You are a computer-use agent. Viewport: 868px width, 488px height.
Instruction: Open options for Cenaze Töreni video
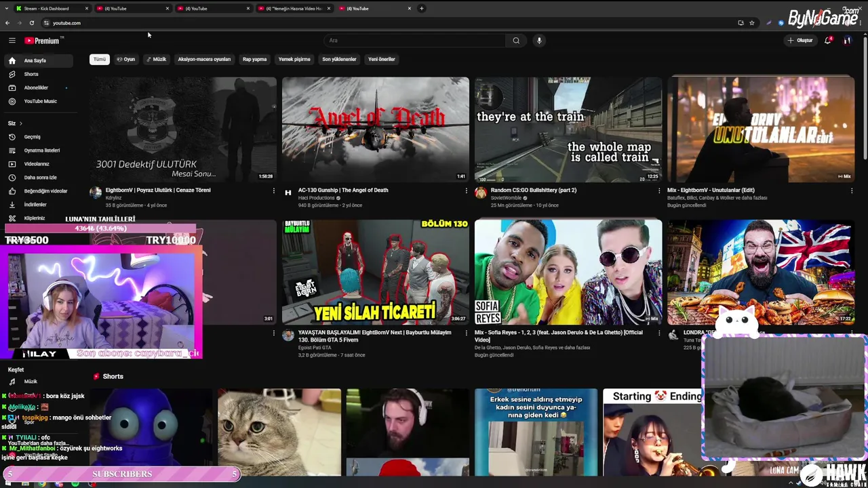coord(274,191)
